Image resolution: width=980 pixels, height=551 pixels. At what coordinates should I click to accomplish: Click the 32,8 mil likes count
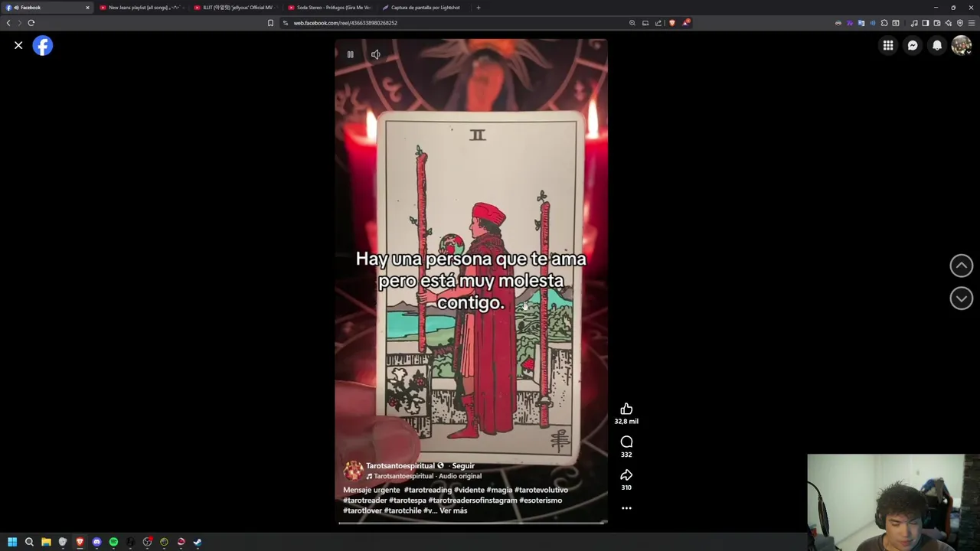626,422
